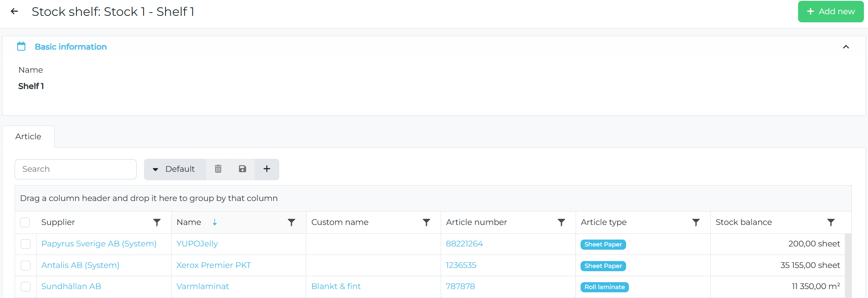The height and width of the screenshot is (298, 868).
Task: Sort by the Name column header
Action: pyautogui.click(x=189, y=222)
